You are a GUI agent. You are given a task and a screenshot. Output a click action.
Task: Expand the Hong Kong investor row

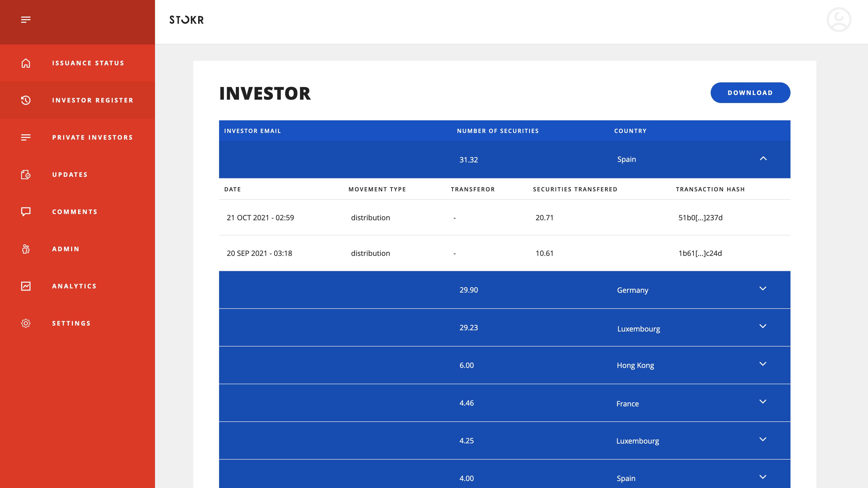(763, 364)
